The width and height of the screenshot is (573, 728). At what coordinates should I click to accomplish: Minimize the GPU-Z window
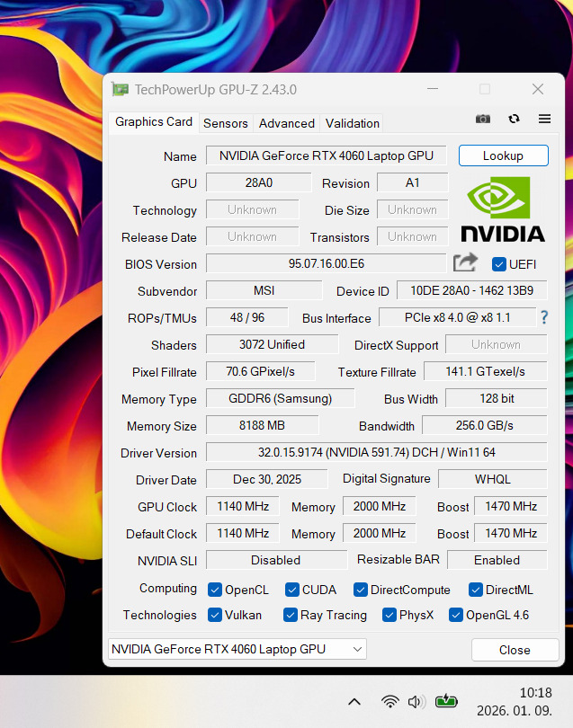click(x=433, y=89)
